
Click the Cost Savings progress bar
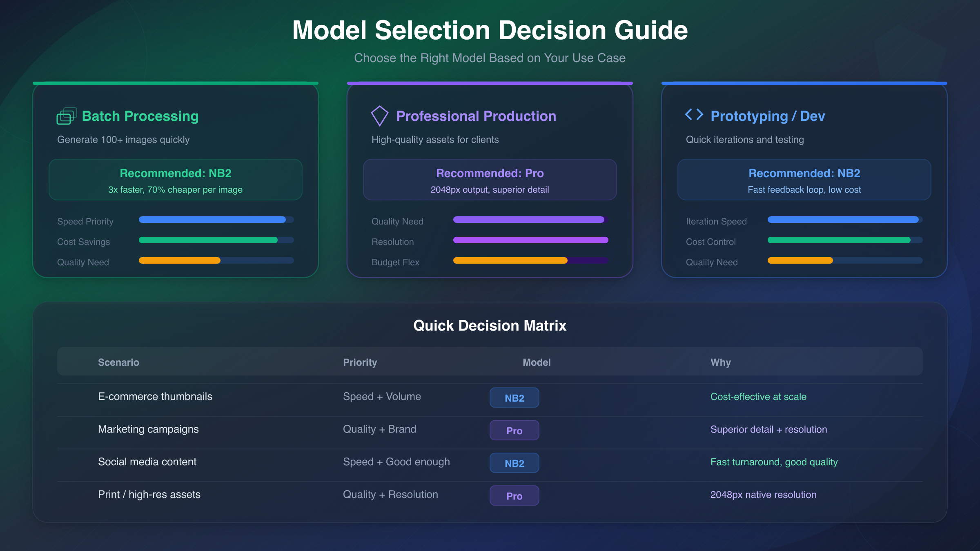click(216, 240)
